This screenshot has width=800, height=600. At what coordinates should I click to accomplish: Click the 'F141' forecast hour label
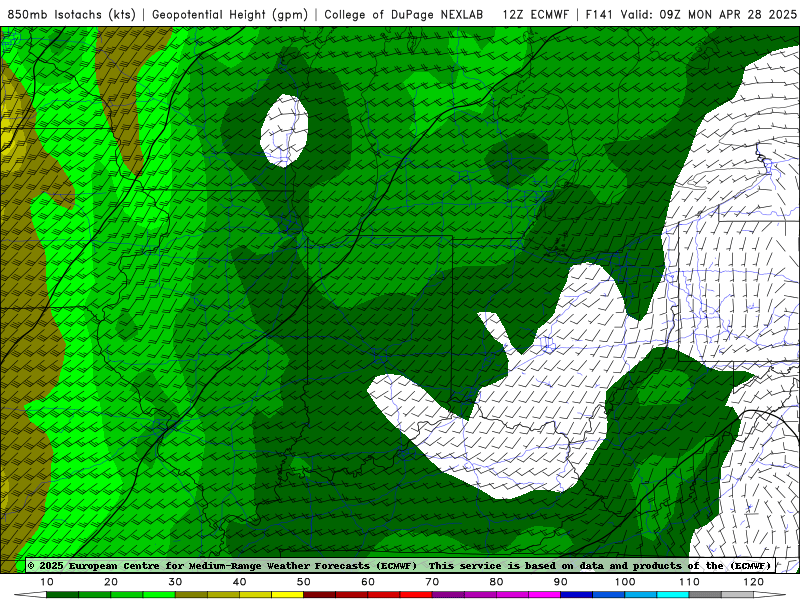600,15
